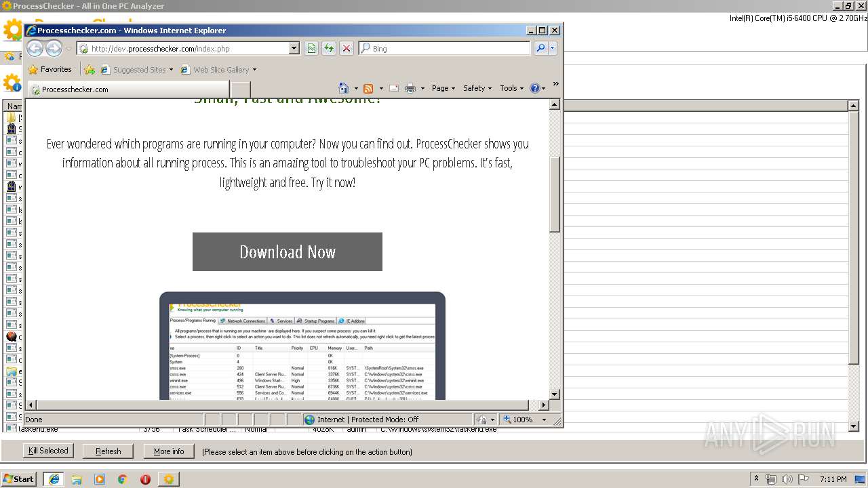Viewport: 868px width, 488px height.
Task: Click the RSS Feeds icon
Action: [368, 88]
